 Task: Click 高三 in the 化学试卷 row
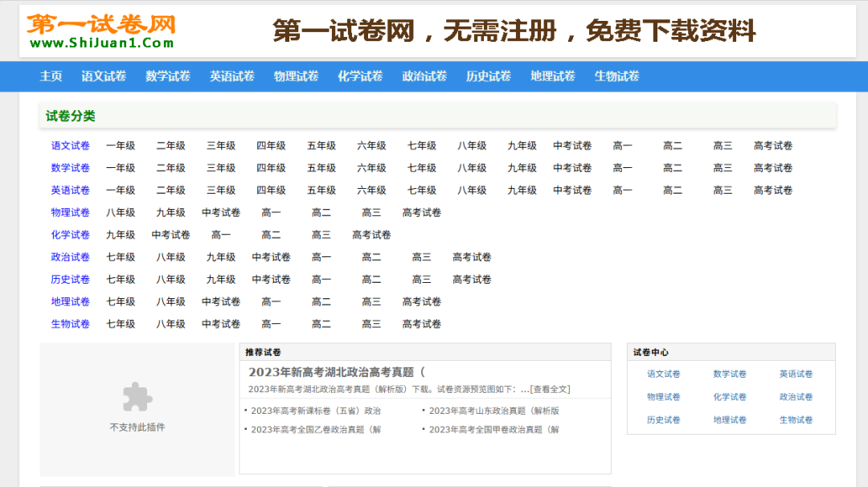(x=321, y=235)
